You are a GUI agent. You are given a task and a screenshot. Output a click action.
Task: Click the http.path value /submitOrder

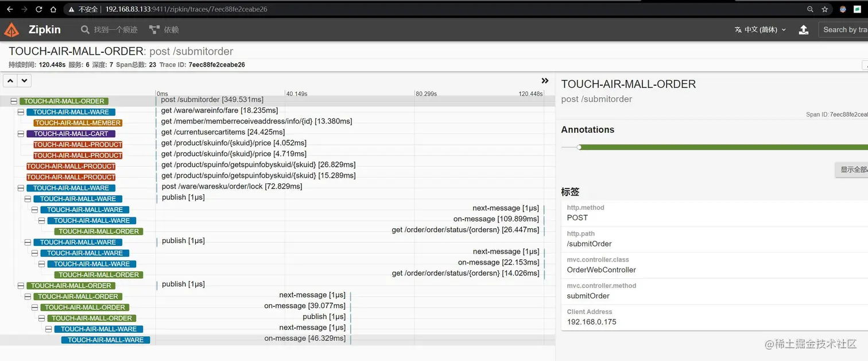[x=589, y=244]
